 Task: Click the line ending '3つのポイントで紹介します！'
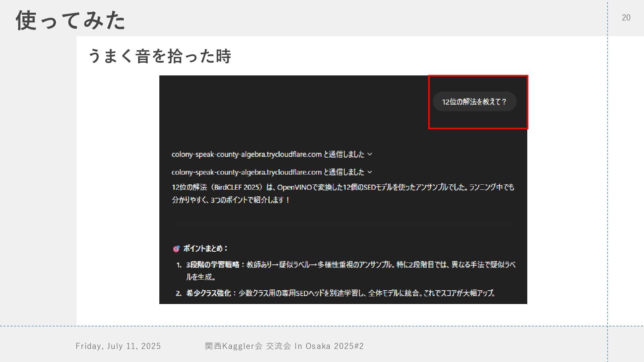231,200
